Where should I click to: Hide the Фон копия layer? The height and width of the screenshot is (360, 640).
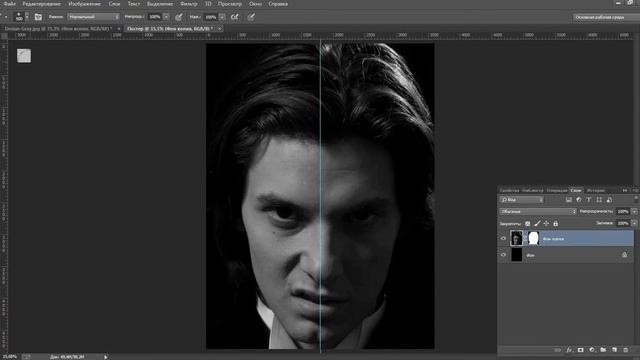coord(503,238)
